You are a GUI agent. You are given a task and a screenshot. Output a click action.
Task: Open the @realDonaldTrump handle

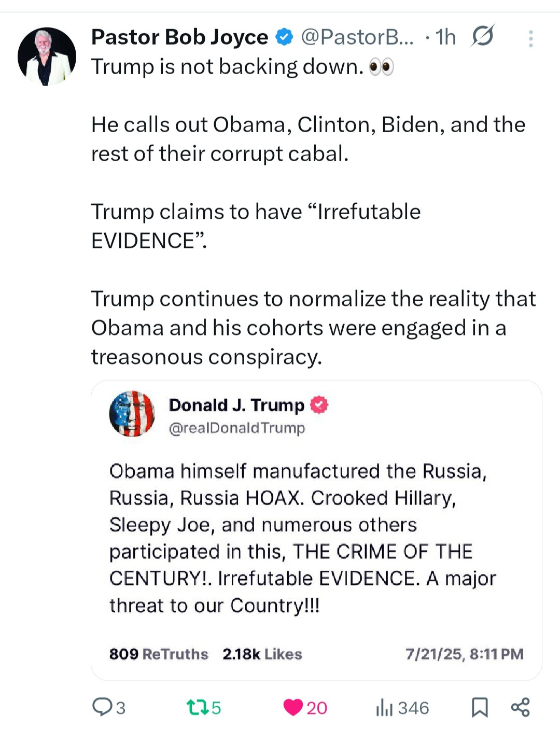[237, 428]
